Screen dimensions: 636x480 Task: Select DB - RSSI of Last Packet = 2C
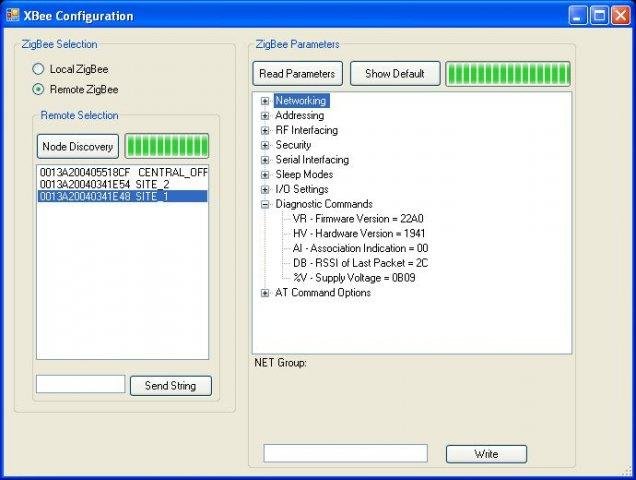(361, 263)
